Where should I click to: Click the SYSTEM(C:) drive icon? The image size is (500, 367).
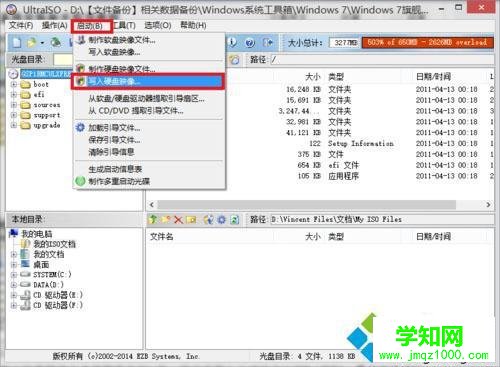(x=25, y=274)
